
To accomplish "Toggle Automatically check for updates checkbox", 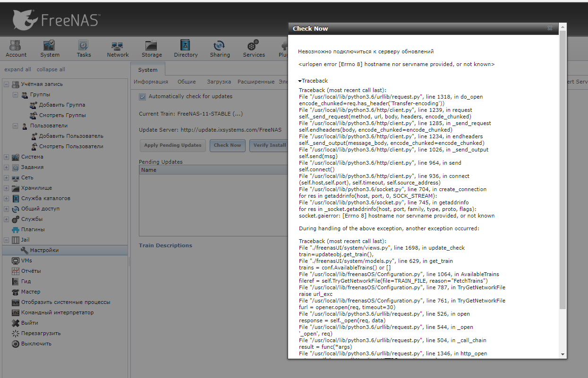I will [142, 97].
